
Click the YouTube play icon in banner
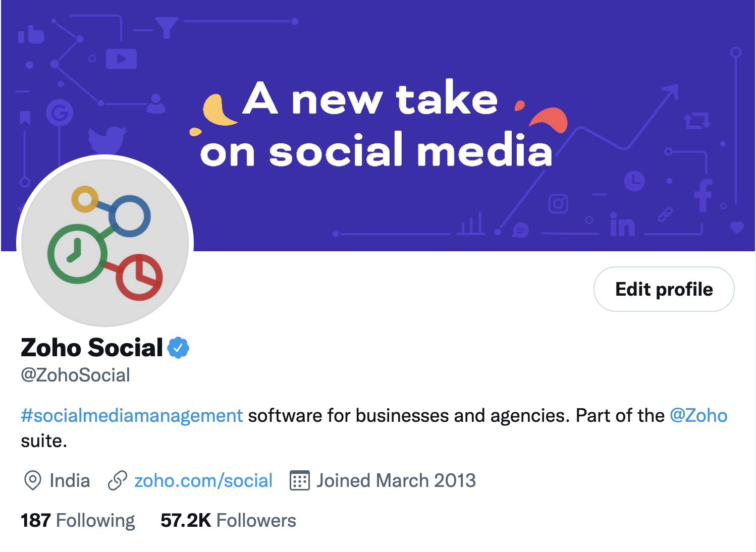pos(121,59)
